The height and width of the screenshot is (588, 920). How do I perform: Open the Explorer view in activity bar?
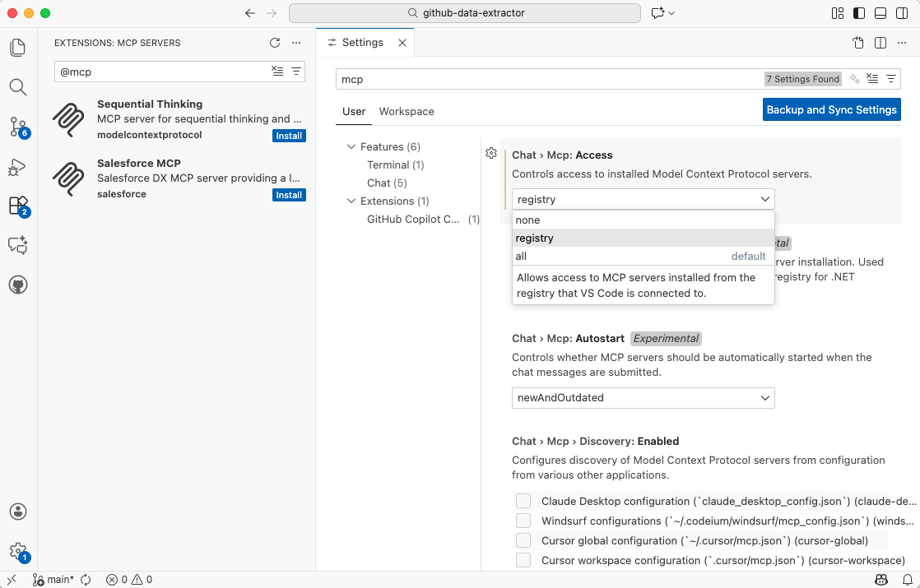[x=18, y=48]
